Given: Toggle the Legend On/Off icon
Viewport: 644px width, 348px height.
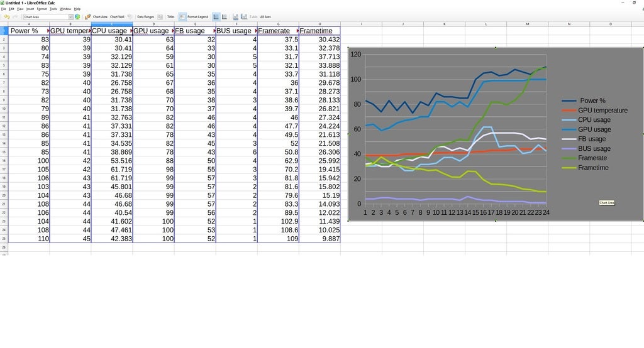Looking at the screenshot, I should [x=182, y=17].
